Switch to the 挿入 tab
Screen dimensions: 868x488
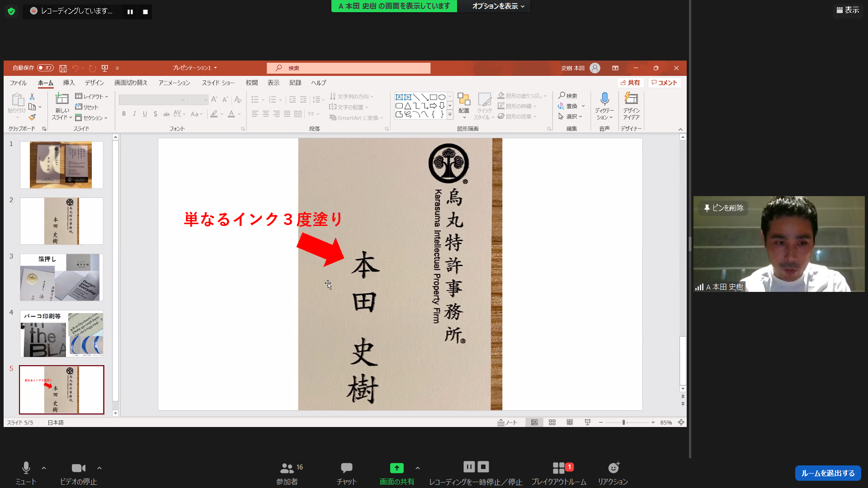(69, 83)
